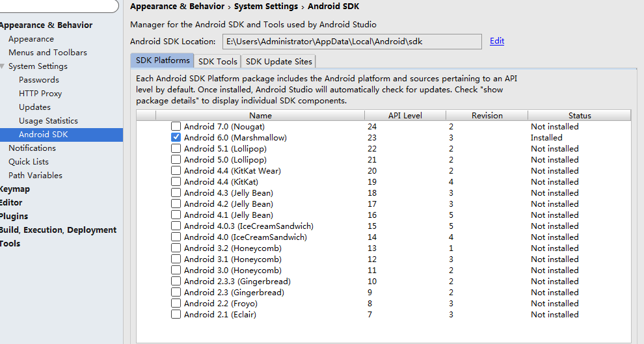The height and width of the screenshot is (344, 644).
Task: Check the Android 4.2 (Jelly Bean) checkbox
Action: tap(176, 204)
